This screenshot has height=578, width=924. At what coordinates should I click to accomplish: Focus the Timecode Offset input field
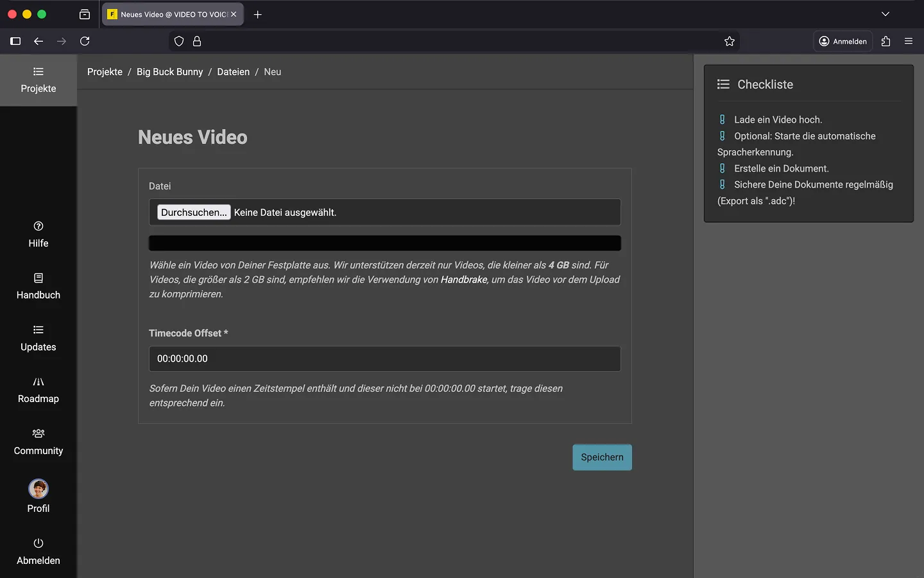click(x=385, y=359)
